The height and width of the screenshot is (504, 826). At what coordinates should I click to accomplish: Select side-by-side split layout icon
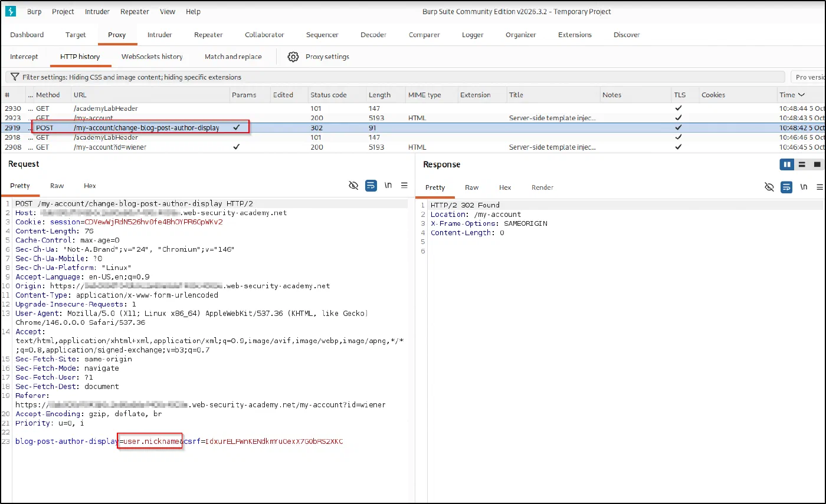click(786, 164)
